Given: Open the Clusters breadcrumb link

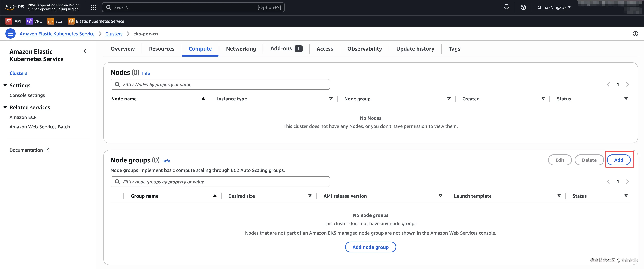Looking at the screenshot, I should point(114,34).
